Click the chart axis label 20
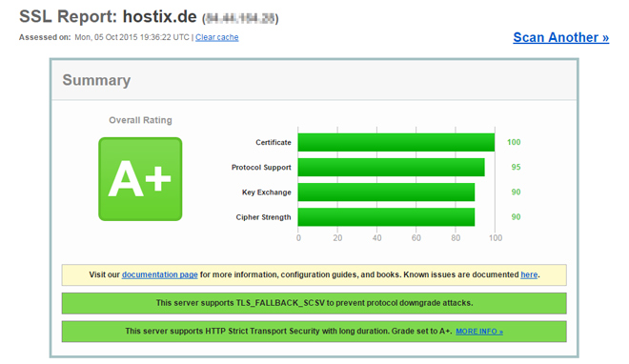This screenshot has width=629, height=364. click(337, 237)
